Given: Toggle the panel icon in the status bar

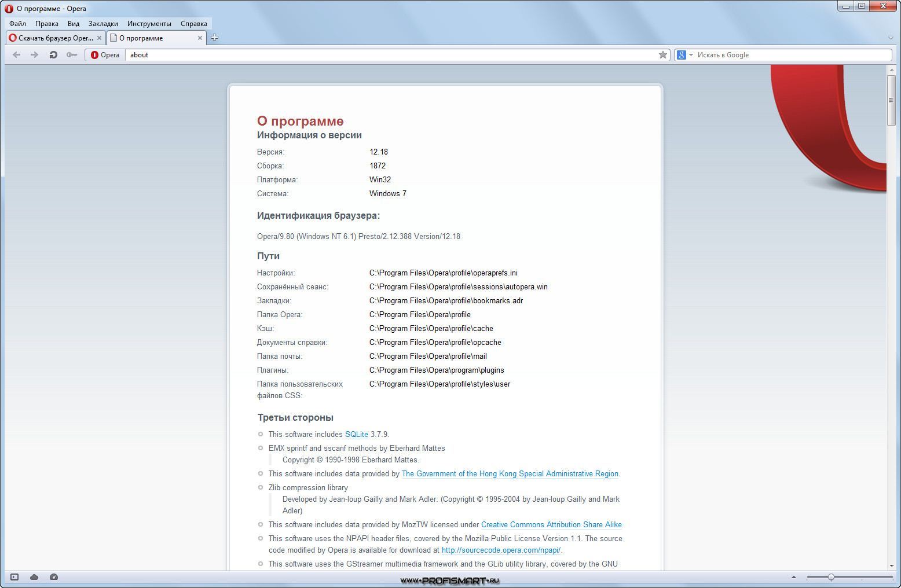Looking at the screenshot, I should click(14, 577).
